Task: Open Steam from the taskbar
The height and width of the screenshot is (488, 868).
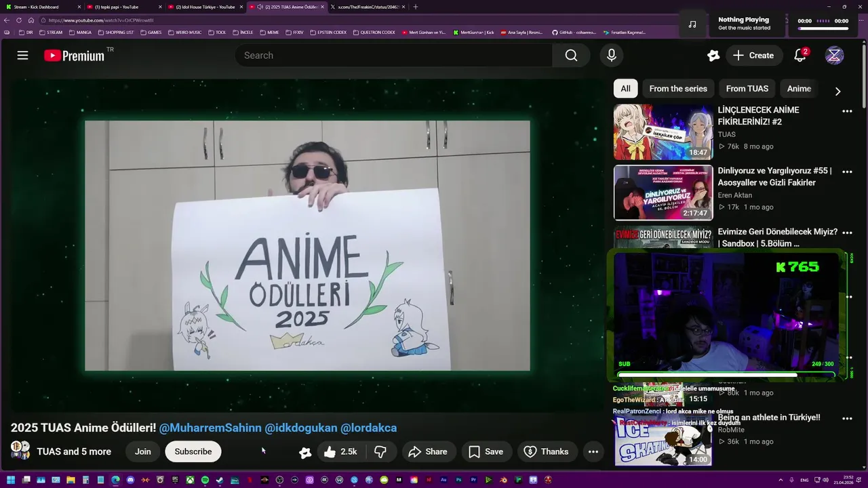Action: 220,481
